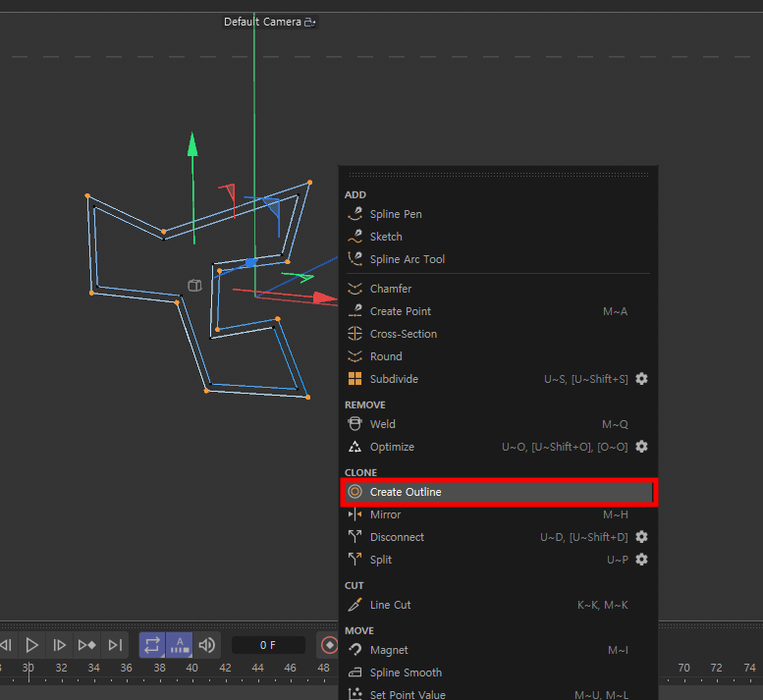Click the Magnet icon
The image size is (763, 700).
(x=355, y=650)
